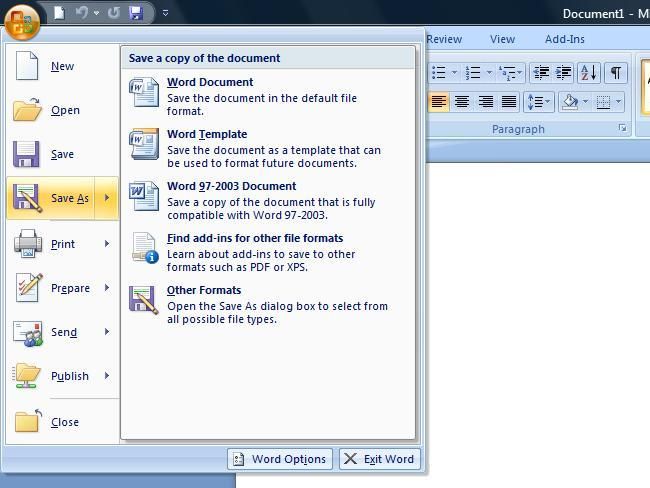Screen dimensions: 650x488
Task: Click the Increase Indent icon
Action: [x=563, y=73]
